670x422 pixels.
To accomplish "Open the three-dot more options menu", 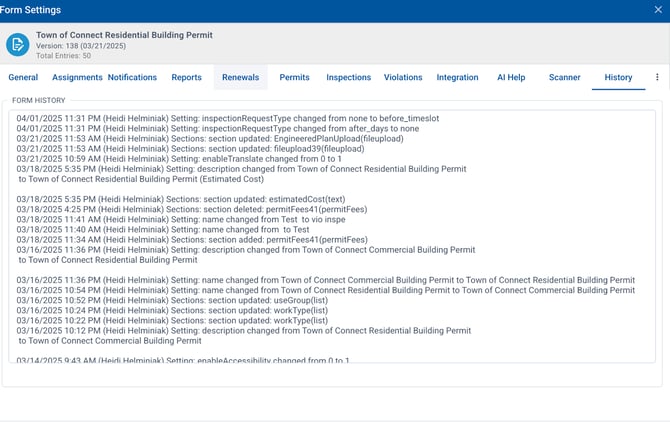I will [x=657, y=77].
